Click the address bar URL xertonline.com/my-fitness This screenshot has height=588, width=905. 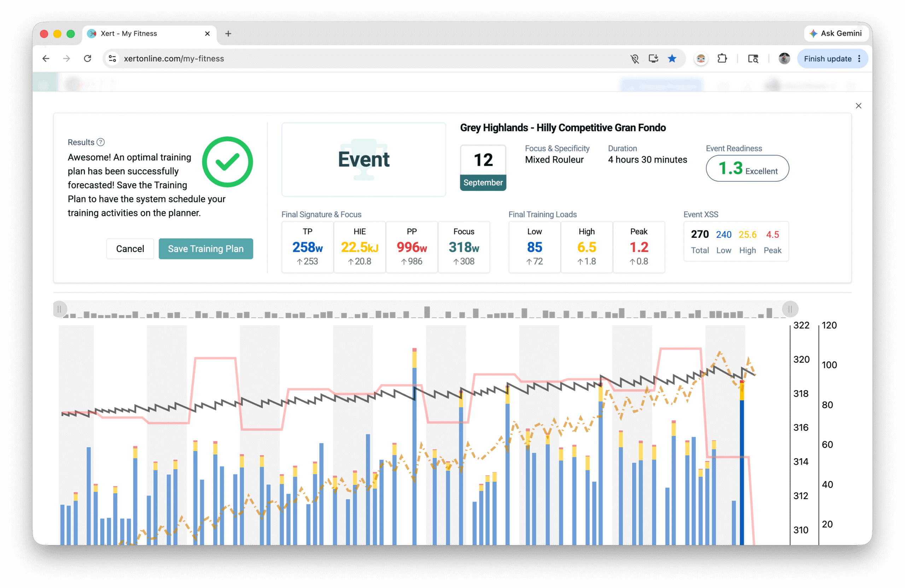(x=174, y=59)
